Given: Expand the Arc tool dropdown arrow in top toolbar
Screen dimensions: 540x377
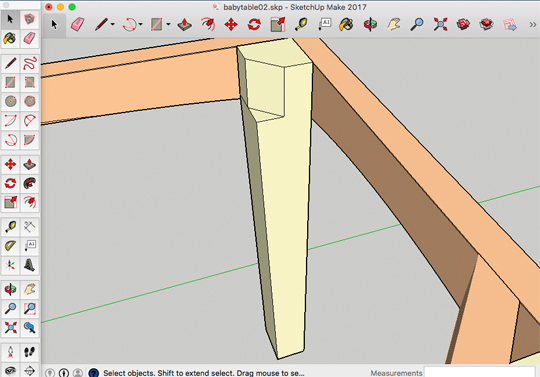Looking at the screenshot, I should point(141,25).
